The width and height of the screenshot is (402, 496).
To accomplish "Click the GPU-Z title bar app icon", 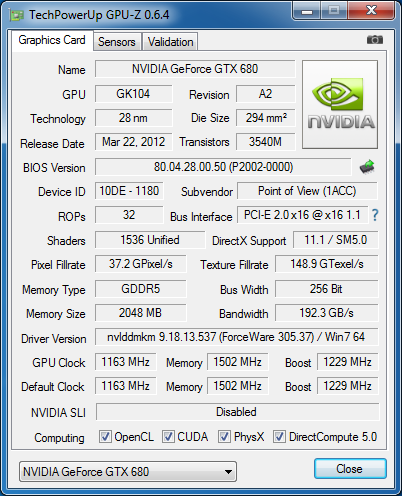I will [x=17, y=15].
